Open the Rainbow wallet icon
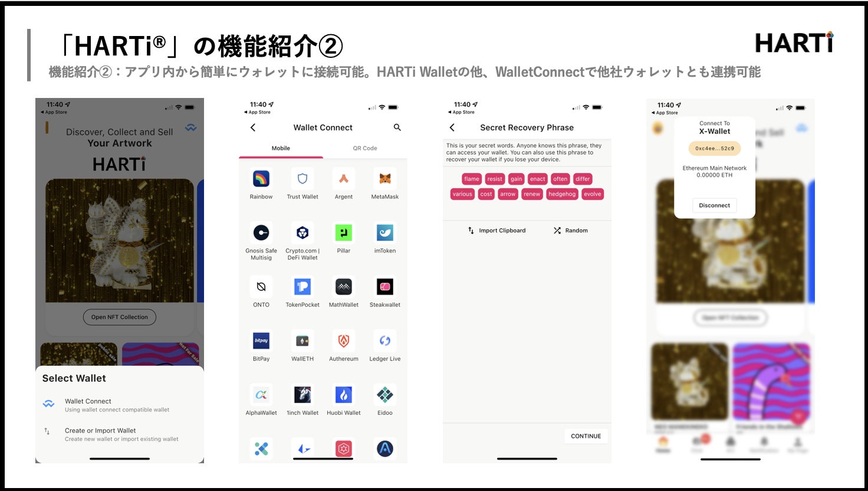Viewport: 868px width, 491px height. 261,179
